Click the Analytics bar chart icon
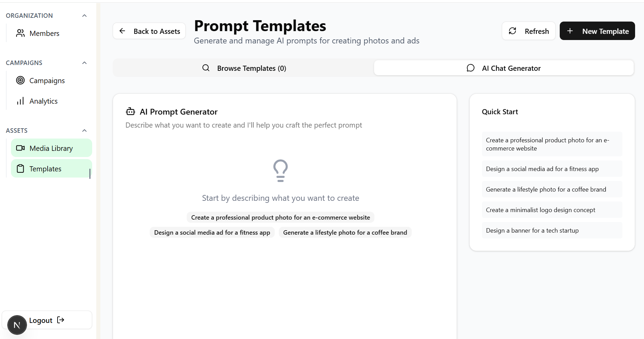This screenshot has width=644, height=339. coord(20,101)
